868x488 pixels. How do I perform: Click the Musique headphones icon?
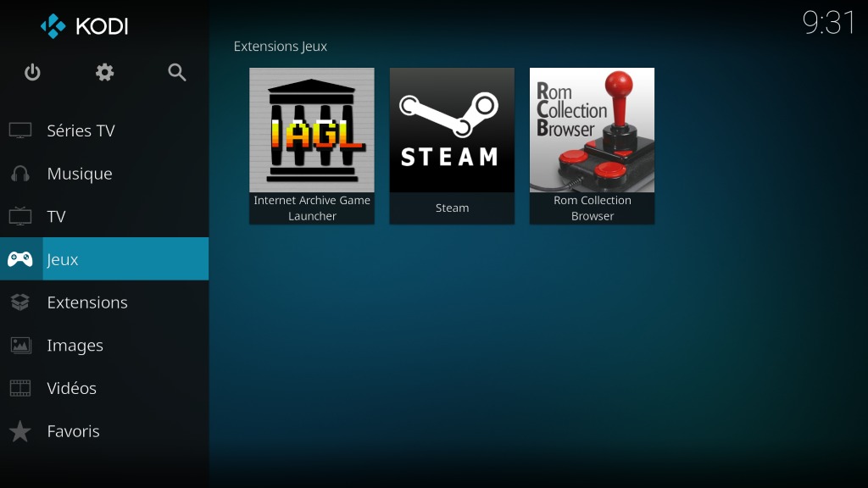coord(20,174)
